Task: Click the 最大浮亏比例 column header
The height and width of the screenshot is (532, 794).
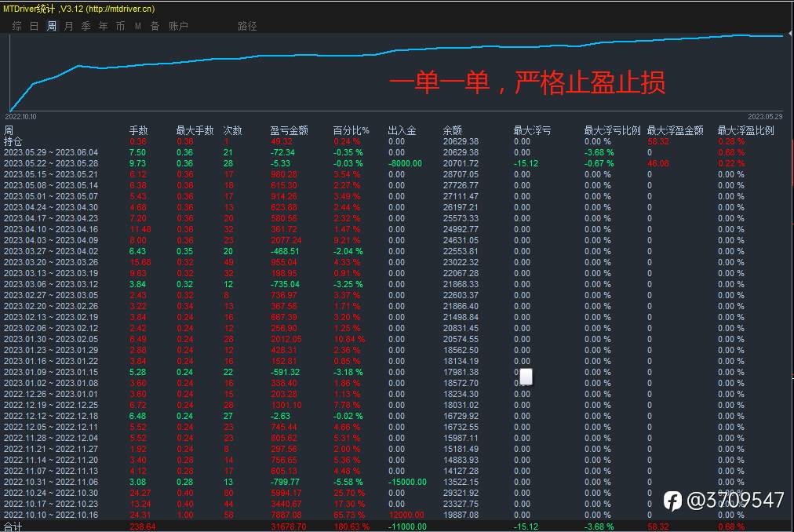Action: click(x=612, y=130)
